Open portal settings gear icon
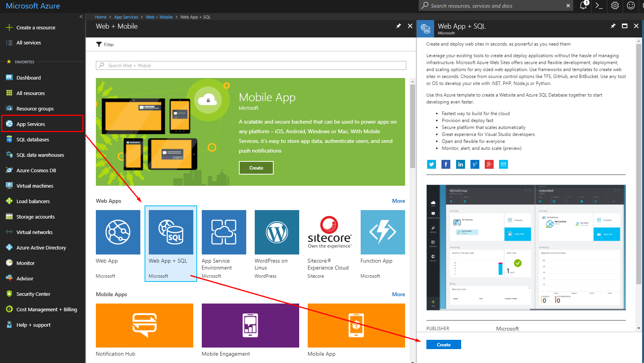Viewport: 644px width, 363px height. click(615, 5)
